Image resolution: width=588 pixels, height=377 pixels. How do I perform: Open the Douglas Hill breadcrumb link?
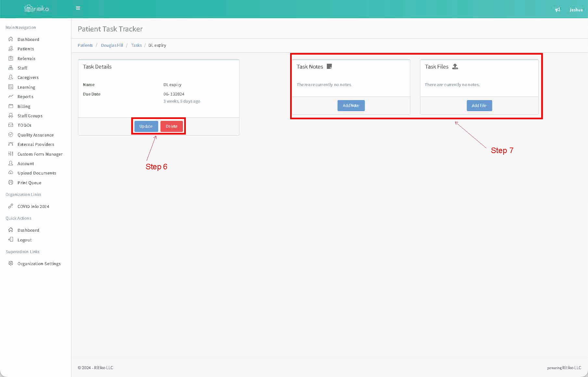[112, 45]
